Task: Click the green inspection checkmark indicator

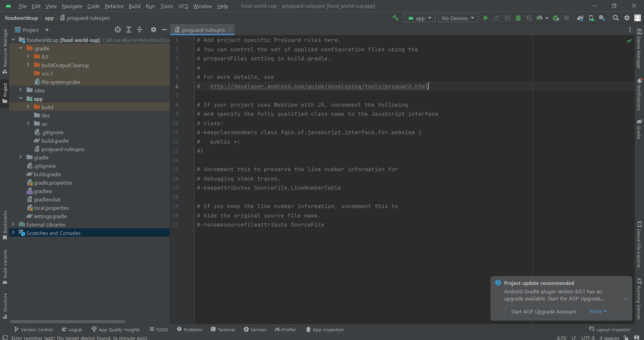Action: click(x=629, y=41)
